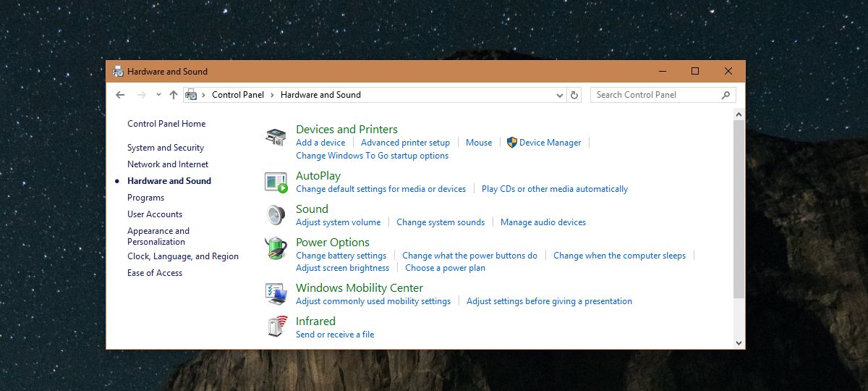Click the search magnifier icon
The height and width of the screenshot is (391, 868).
726,95
